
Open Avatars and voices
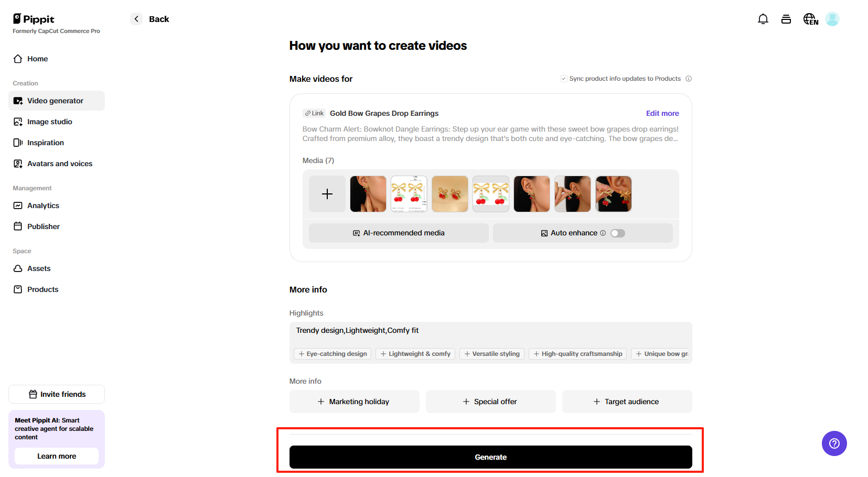(59, 163)
